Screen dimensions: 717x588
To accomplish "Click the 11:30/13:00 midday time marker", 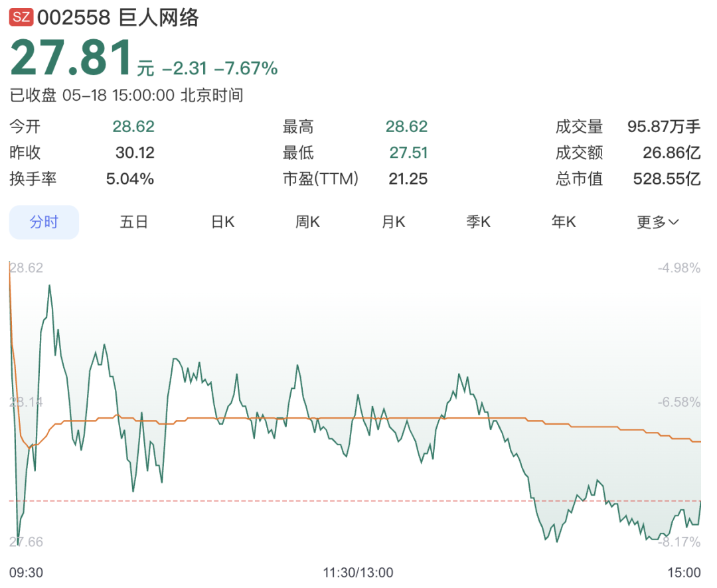I will click(358, 573).
